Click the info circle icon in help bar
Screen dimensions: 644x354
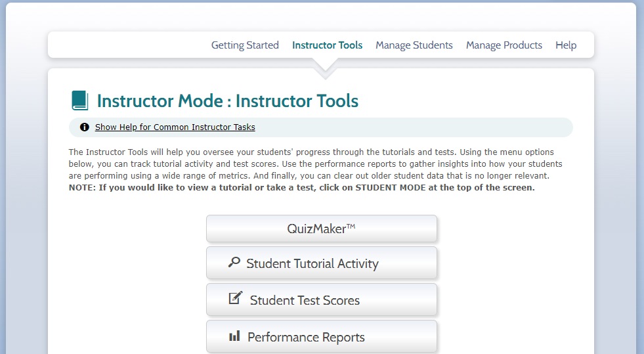tap(84, 127)
